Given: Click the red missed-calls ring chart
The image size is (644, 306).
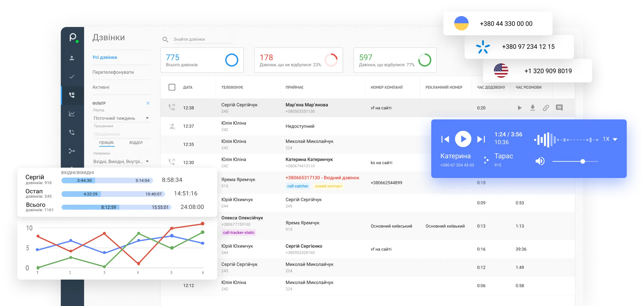Looking at the screenshot, I should (x=331, y=60).
